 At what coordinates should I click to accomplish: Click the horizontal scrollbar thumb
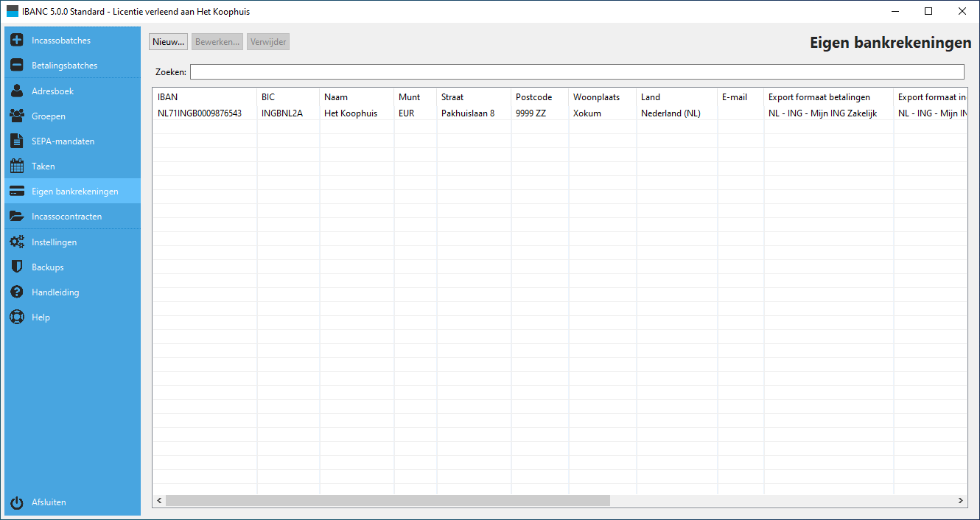click(x=388, y=501)
